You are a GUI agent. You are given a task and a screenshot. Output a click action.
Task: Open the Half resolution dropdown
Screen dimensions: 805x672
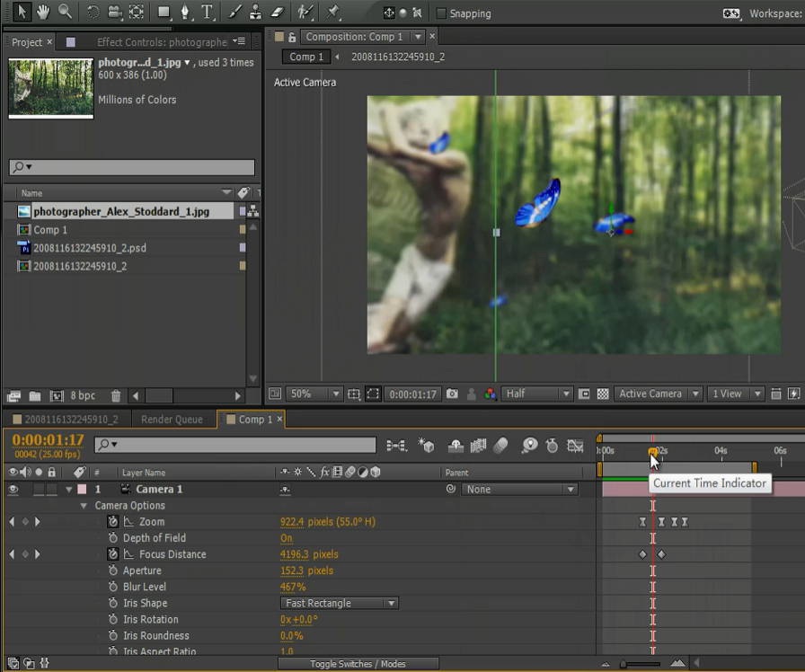pos(536,393)
